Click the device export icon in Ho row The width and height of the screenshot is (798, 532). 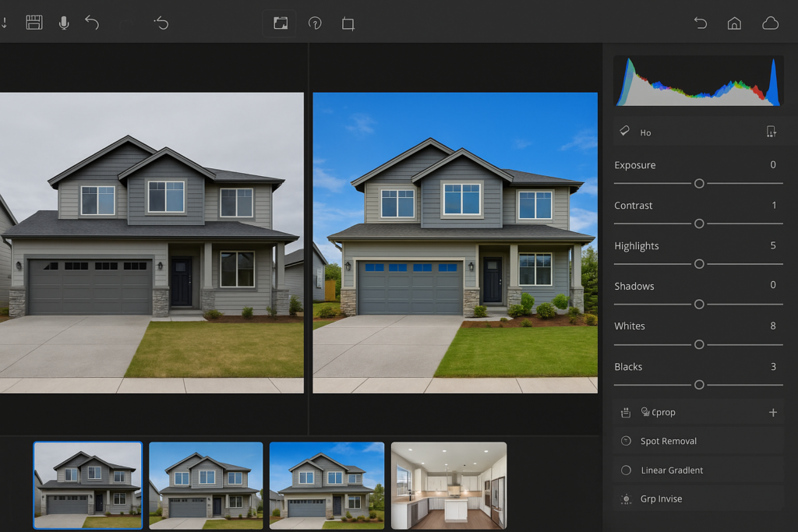click(771, 132)
